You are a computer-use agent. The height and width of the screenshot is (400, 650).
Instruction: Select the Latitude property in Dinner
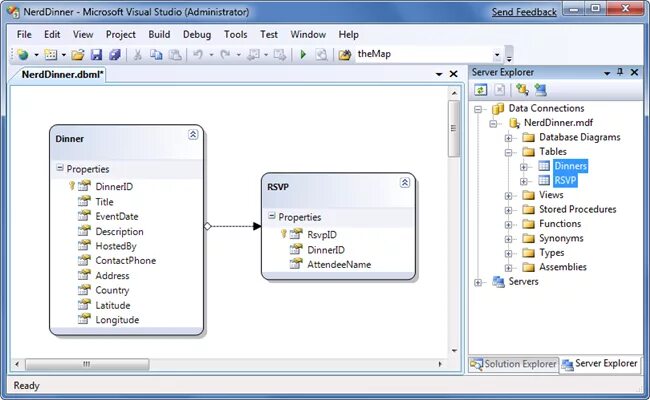pyautogui.click(x=113, y=305)
